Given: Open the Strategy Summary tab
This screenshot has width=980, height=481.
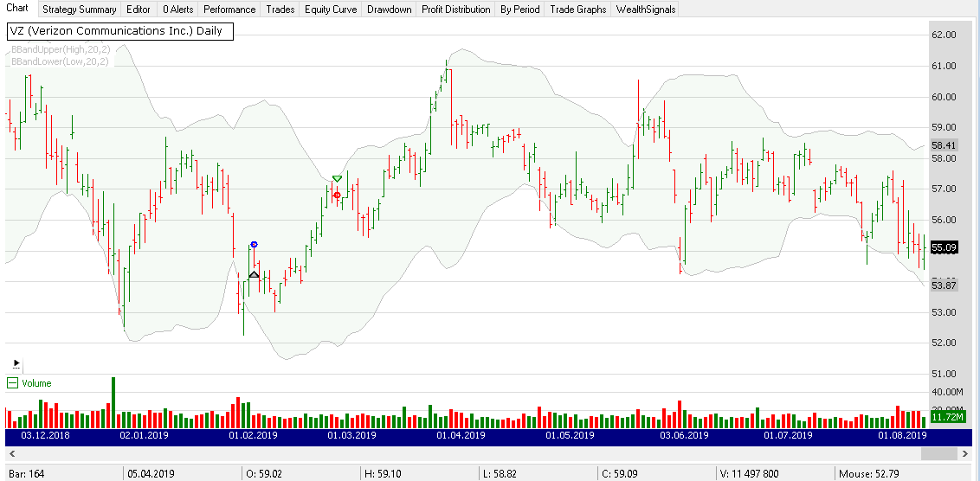Looking at the screenshot, I should pyautogui.click(x=79, y=10).
